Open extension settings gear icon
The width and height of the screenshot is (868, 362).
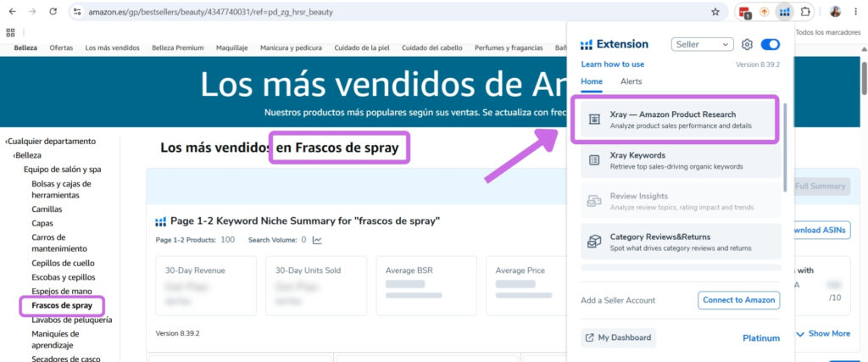tap(747, 44)
